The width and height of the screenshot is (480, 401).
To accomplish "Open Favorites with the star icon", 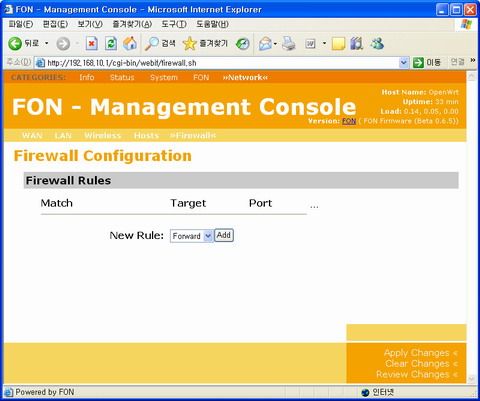I will point(190,43).
